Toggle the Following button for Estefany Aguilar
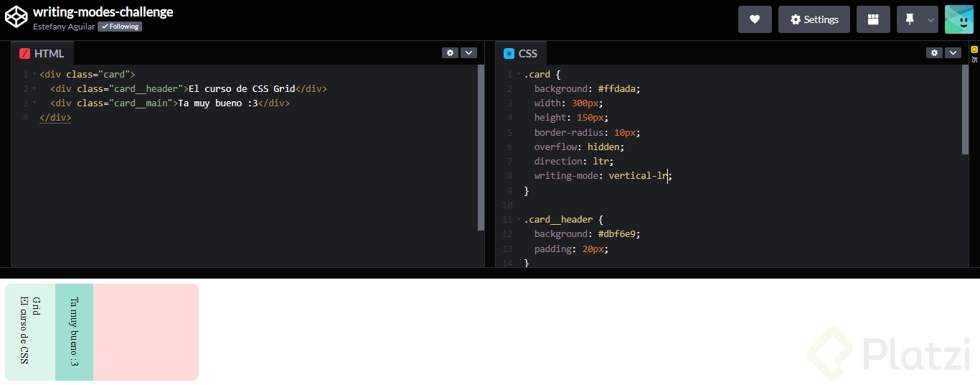This screenshot has height=385, width=980. click(x=120, y=27)
